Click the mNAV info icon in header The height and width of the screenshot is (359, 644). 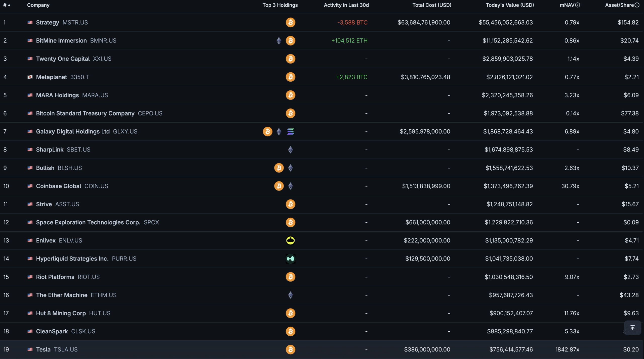tap(578, 5)
